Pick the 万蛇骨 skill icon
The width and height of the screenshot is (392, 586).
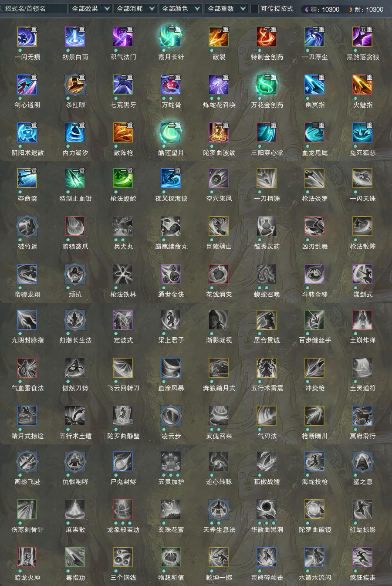coord(171,85)
